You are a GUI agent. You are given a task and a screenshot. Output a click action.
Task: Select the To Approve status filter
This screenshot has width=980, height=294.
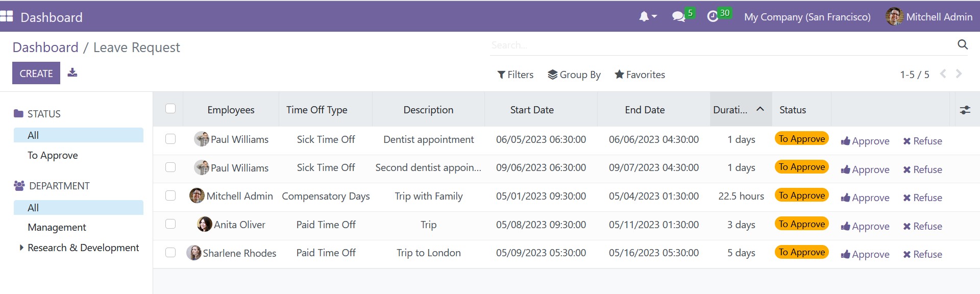coord(53,156)
